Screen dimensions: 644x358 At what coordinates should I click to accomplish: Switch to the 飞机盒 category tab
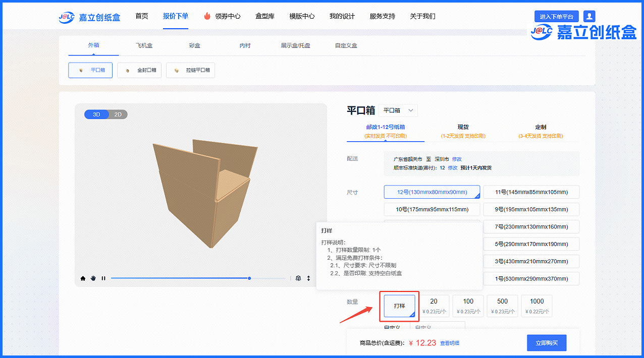point(144,45)
